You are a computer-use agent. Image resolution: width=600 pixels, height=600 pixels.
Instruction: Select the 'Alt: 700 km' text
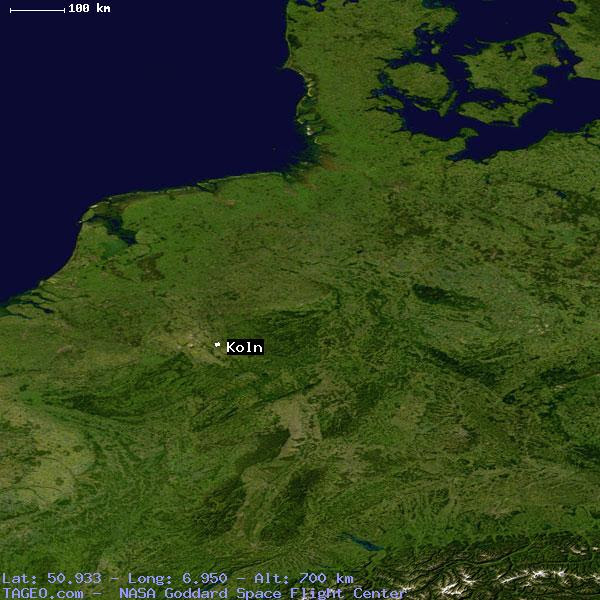tap(304, 578)
